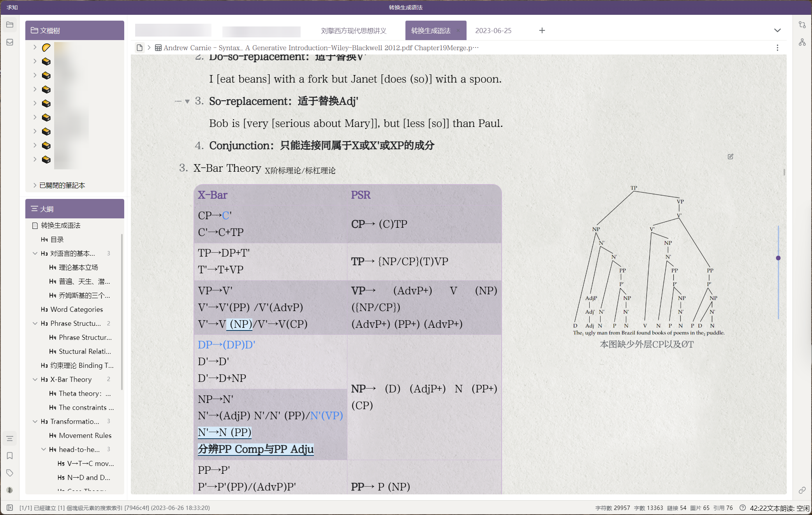This screenshot has width=812, height=515.
Task: Open the inbox panel icon
Action: 10,42
